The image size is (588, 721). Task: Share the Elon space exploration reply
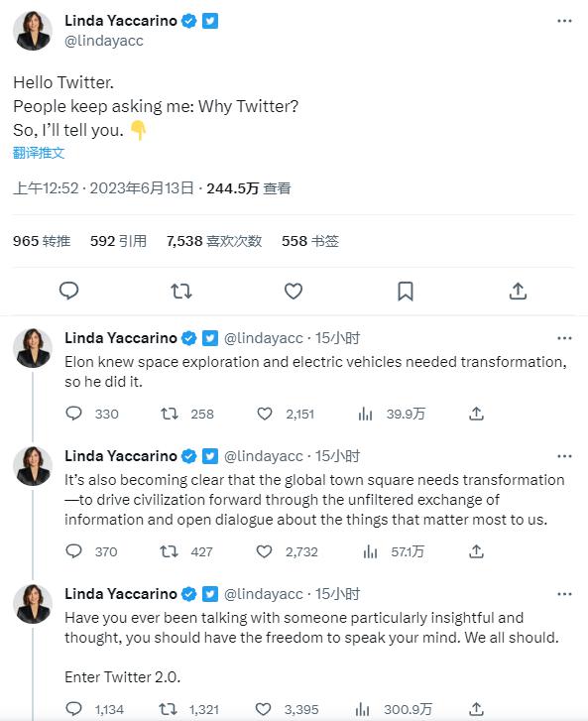coord(476,414)
